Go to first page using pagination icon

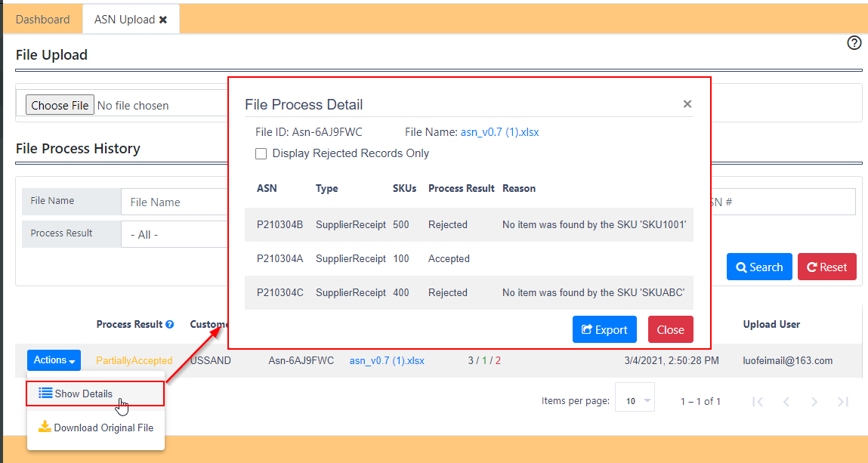tap(758, 401)
